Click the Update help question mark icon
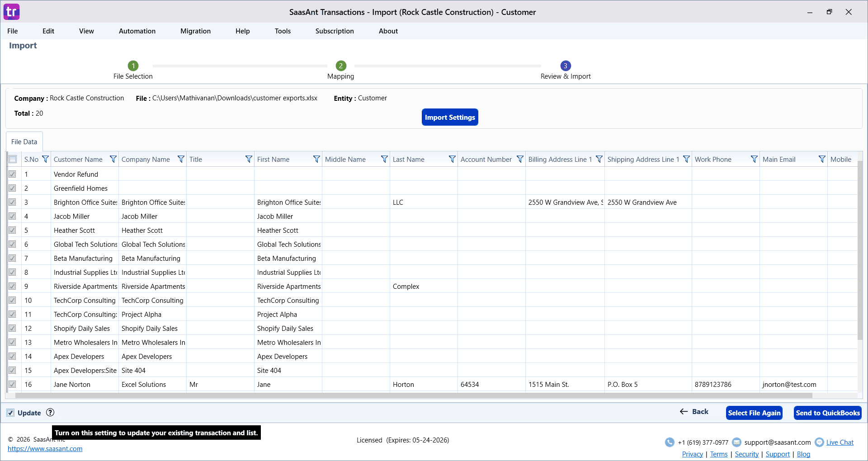Viewport: 868px width, 461px height. 50,412
